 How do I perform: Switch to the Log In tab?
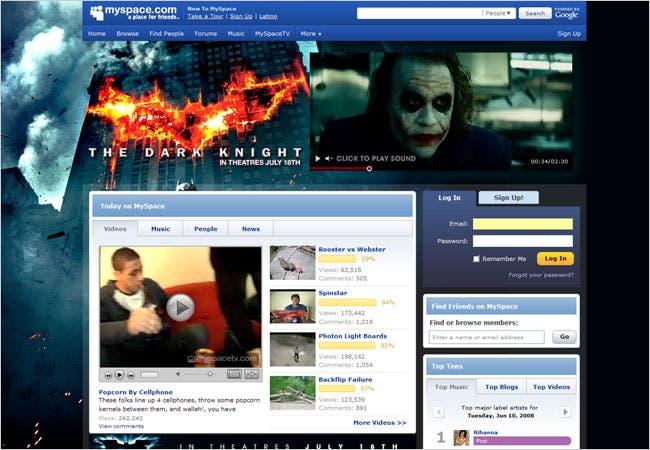click(449, 198)
